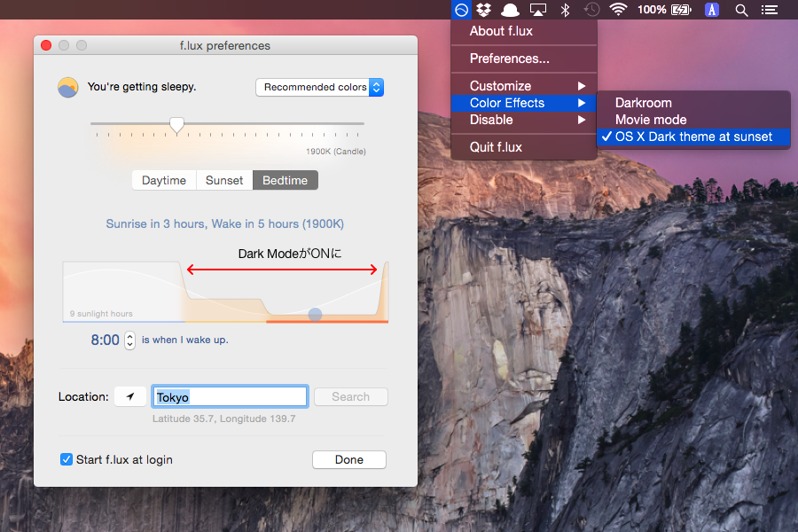Image resolution: width=798 pixels, height=532 pixels.
Task: Open the Time Machine menu bar icon
Action: click(591, 10)
